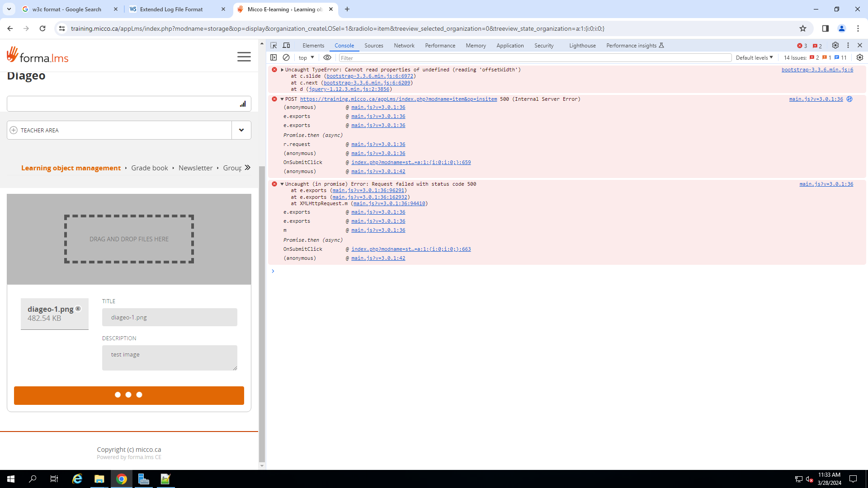The width and height of the screenshot is (868, 488).
Task: Expand the TEACHER AREA dropdown arrow
Action: pos(241,130)
